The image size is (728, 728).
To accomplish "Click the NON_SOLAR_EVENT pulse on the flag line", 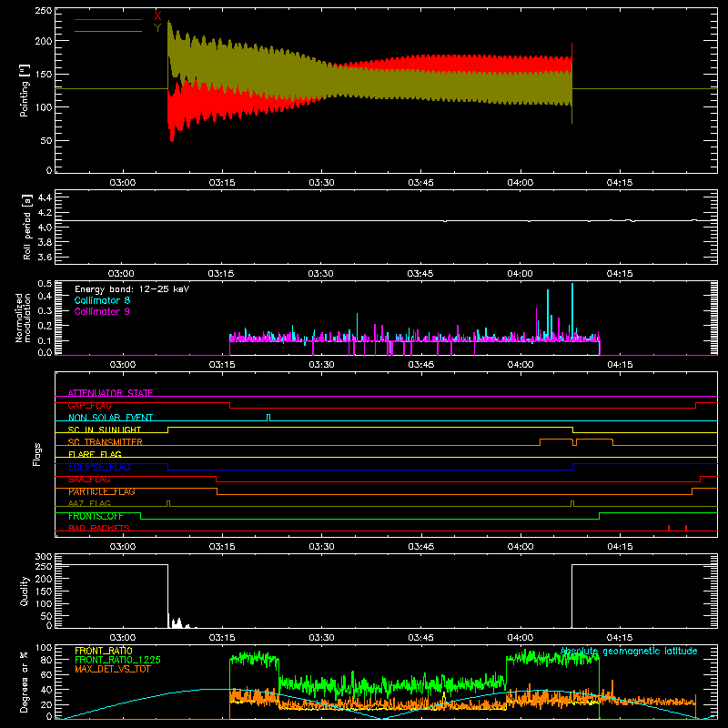I will [x=268, y=418].
